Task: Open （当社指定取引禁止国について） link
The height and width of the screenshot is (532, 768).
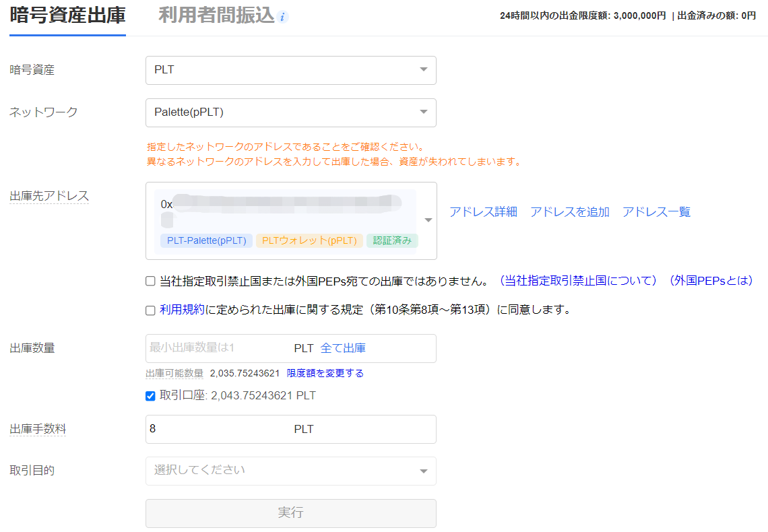Action: coord(577,281)
